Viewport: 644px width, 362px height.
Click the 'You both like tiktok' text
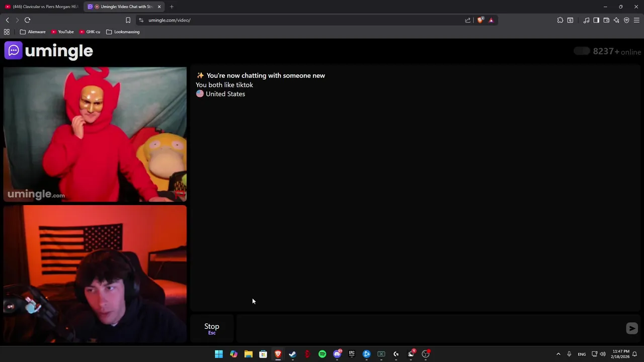224,85
